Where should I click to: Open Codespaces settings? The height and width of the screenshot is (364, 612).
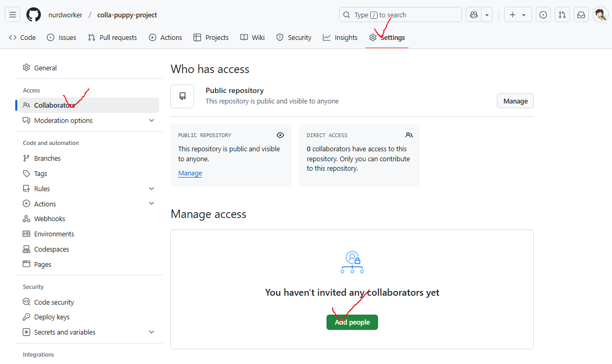pyautogui.click(x=89, y=249)
